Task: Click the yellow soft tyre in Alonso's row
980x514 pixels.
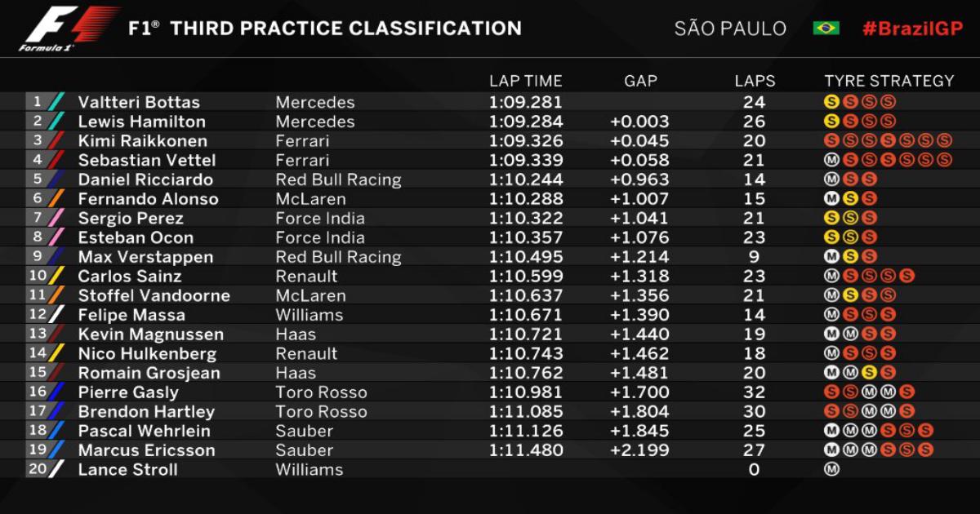Action: coord(850,198)
